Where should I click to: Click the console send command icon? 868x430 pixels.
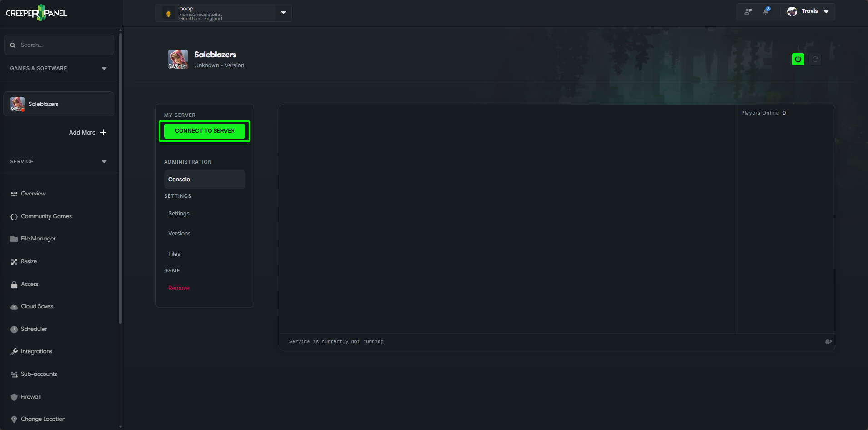828,341
